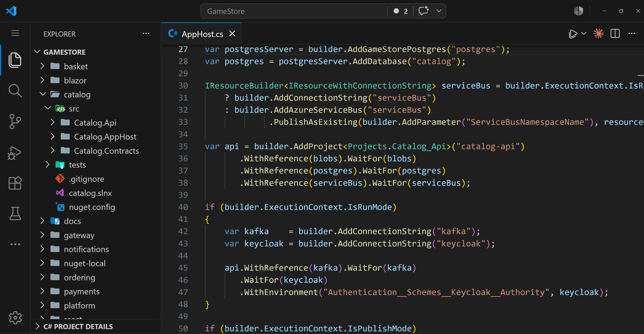Expand the payments folder
The image size is (644, 334).
[x=95, y=291]
